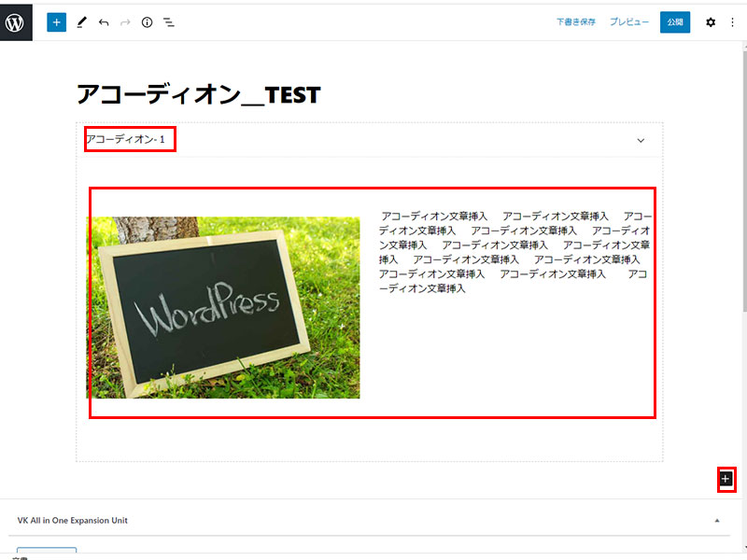Click the post title アコーディオン__TEST
Viewport: 747px width, 560px height.
[198, 94]
